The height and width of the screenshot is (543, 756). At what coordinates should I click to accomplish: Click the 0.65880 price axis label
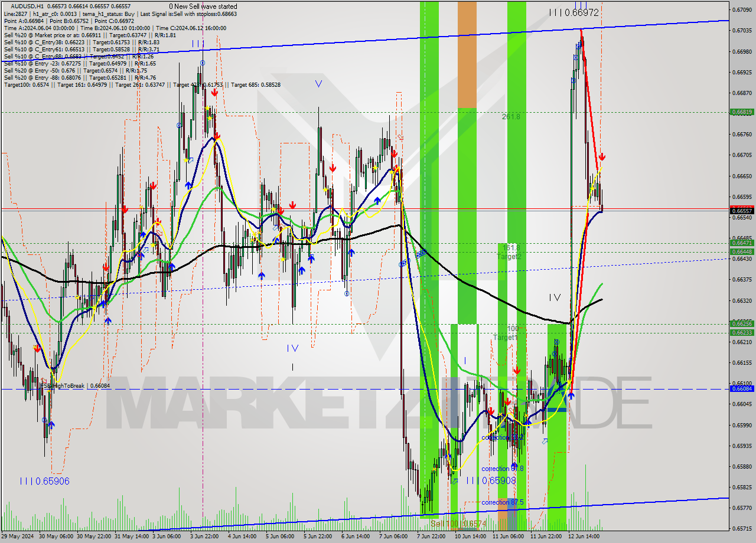[x=742, y=466]
